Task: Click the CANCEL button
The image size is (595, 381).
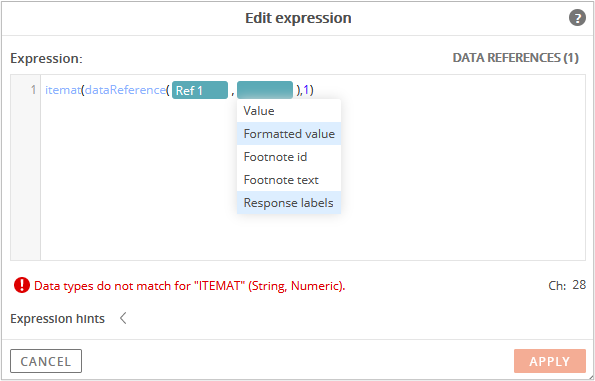Action: (46, 361)
